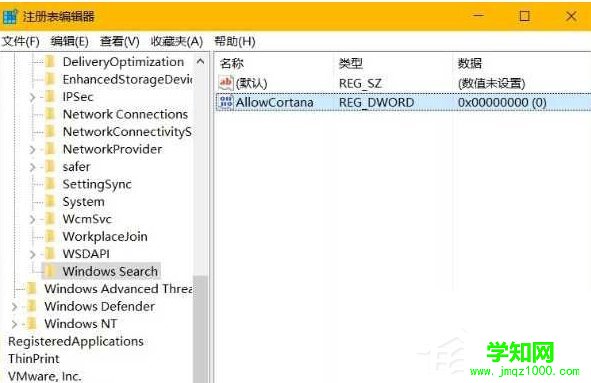Click the string value icon of (默认)
The width and height of the screenshot is (591, 383).
pos(226,83)
